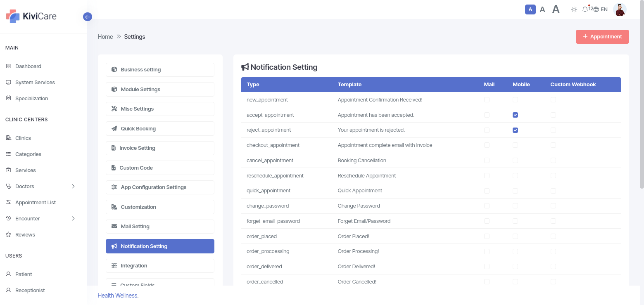Click the Order Cancelled! template text

coord(357,282)
